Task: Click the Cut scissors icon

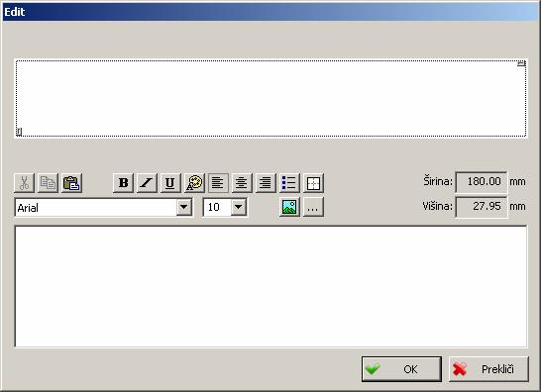Action: [x=24, y=183]
